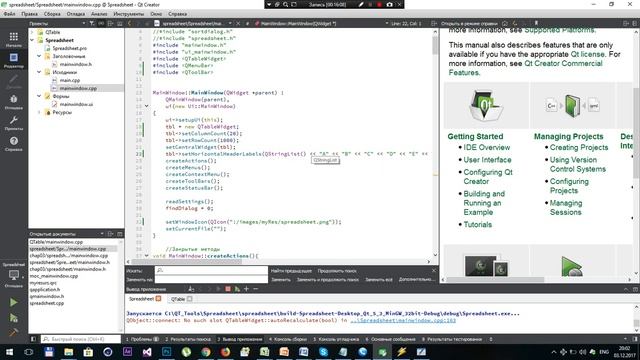Open the mainwindow.cpp:163 link in output
The height and width of the screenshot is (360, 640).
(403, 320)
